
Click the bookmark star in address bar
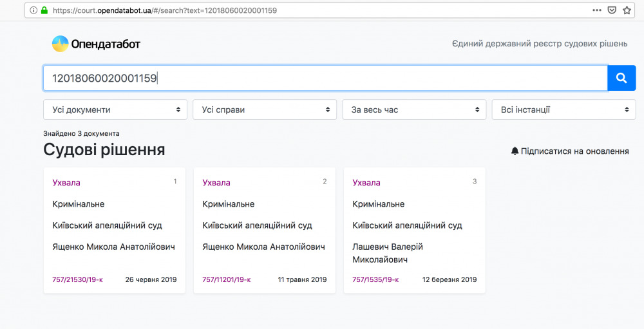627,10
